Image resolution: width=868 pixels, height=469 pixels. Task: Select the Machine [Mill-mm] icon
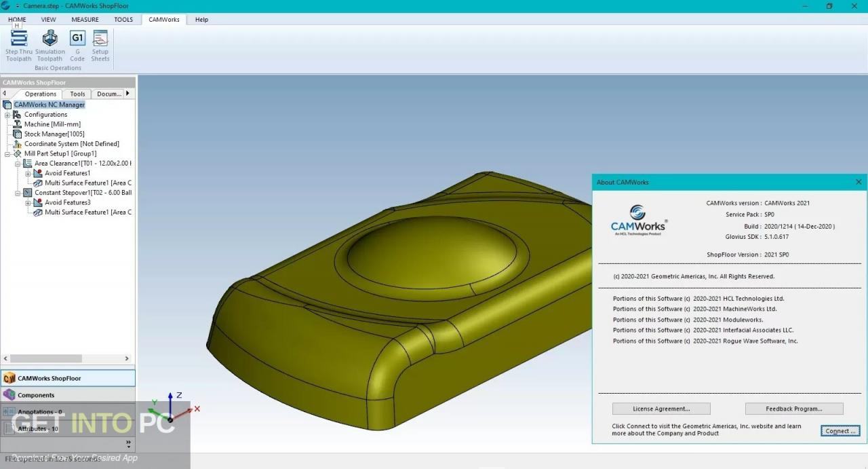(x=18, y=124)
